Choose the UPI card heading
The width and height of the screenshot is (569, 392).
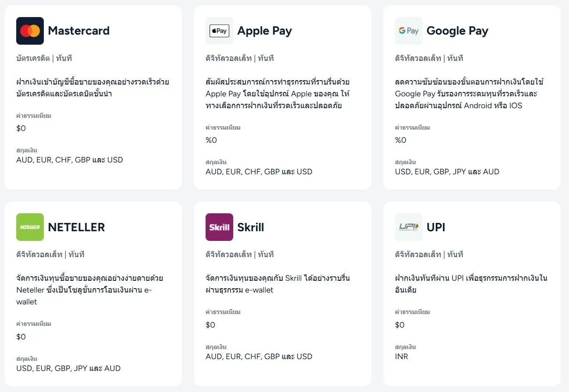[436, 227]
